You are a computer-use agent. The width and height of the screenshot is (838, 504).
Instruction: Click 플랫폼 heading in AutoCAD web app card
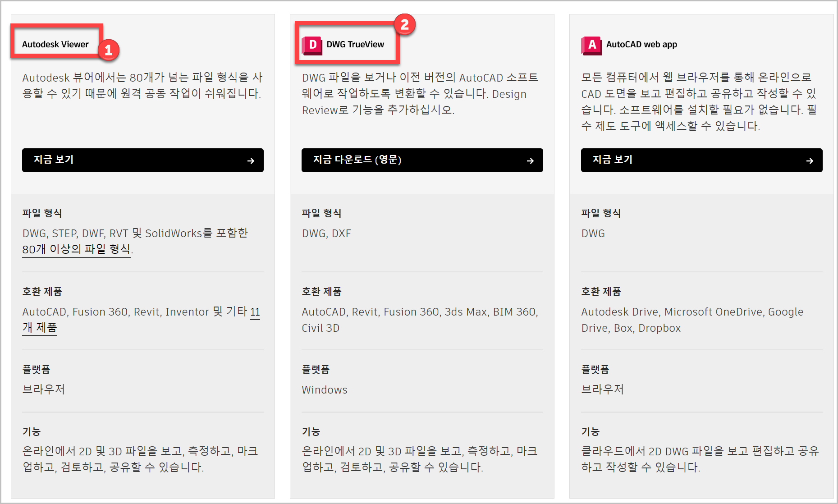tap(595, 370)
